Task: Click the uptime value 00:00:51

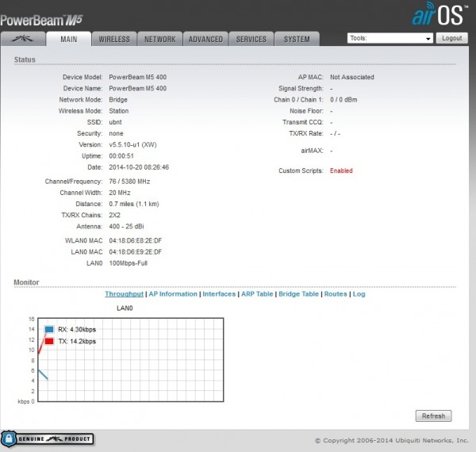Action: 121,156
